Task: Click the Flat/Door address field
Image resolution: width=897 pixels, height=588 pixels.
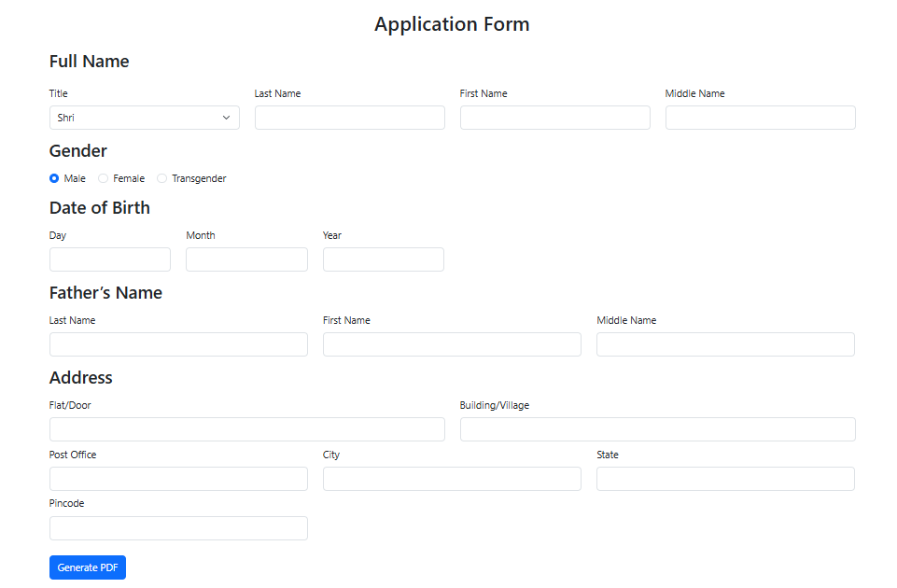Action: 246,429
